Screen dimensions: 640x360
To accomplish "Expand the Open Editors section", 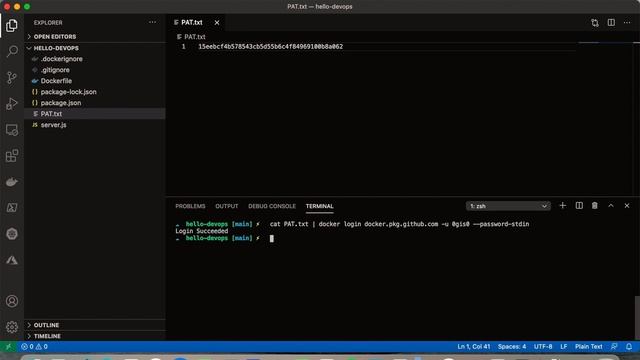I will (95, 37).
